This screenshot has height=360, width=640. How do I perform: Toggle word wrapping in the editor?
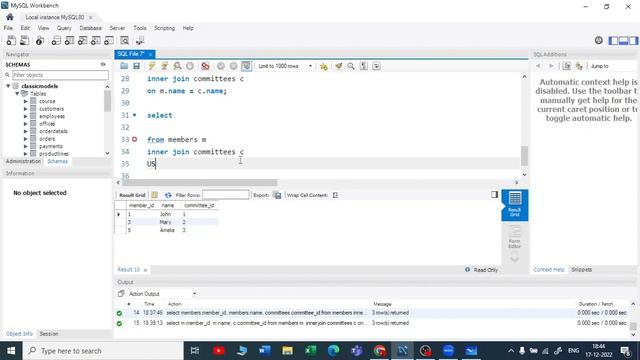[376, 66]
